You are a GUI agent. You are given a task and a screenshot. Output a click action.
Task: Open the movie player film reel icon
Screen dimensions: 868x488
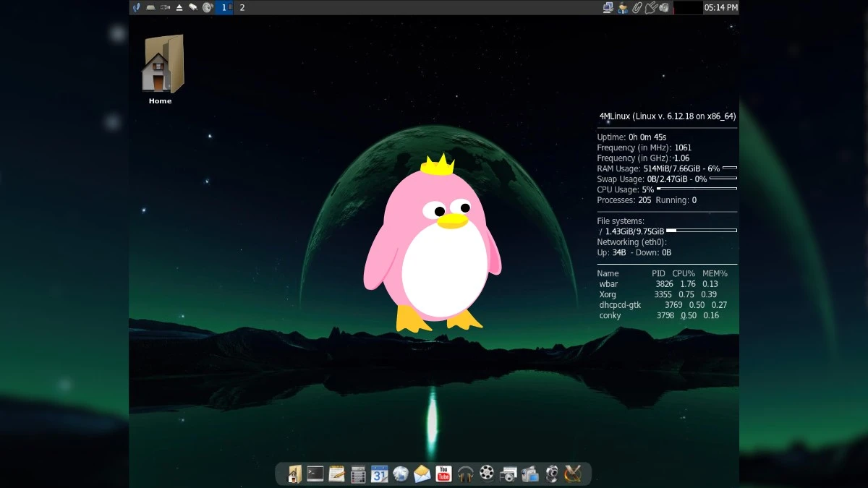(x=485, y=474)
